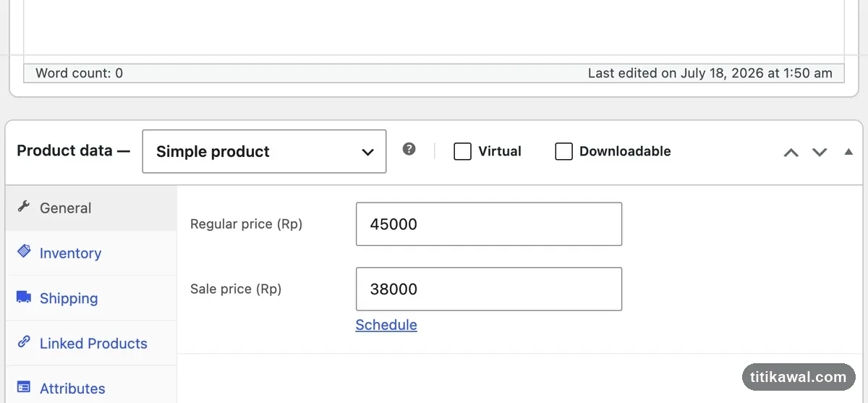This screenshot has height=403, width=868.
Task: Click the help question mark icon
Action: click(x=409, y=150)
